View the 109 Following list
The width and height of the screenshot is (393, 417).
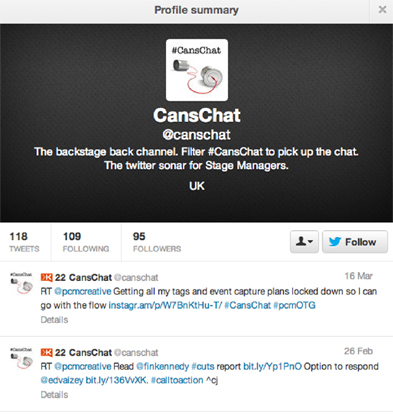tap(86, 242)
